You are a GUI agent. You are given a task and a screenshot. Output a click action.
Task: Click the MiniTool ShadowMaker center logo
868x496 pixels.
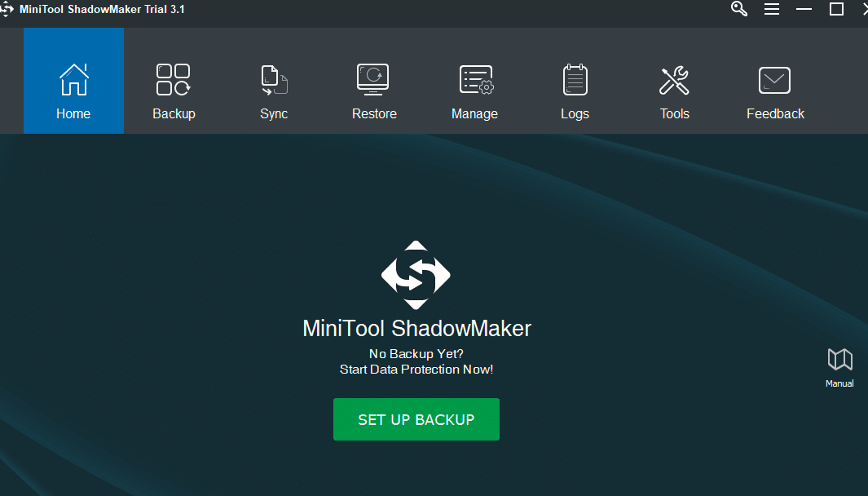pos(416,275)
